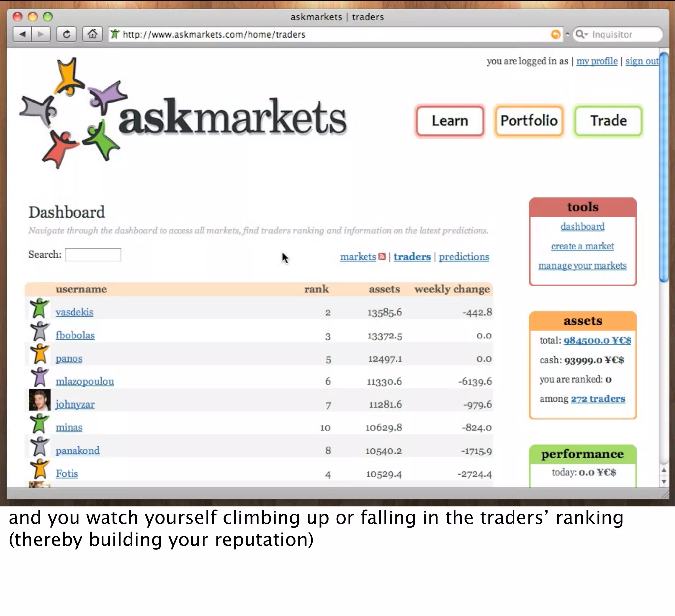The width and height of the screenshot is (675, 616).
Task: Focus the dashboard Search field
Action: 93,255
